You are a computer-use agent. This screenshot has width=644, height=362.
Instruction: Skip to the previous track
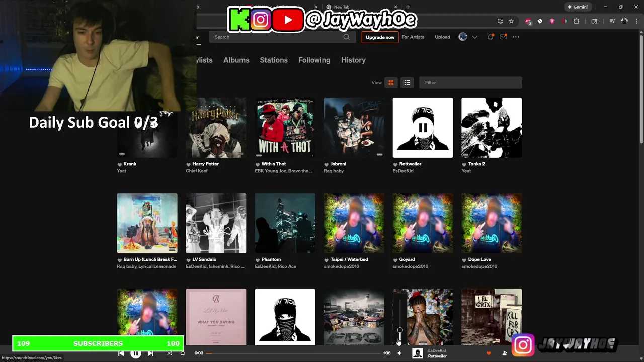121,353
